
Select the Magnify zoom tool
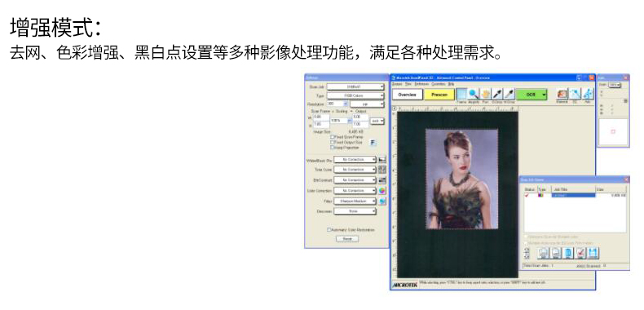coord(474,94)
